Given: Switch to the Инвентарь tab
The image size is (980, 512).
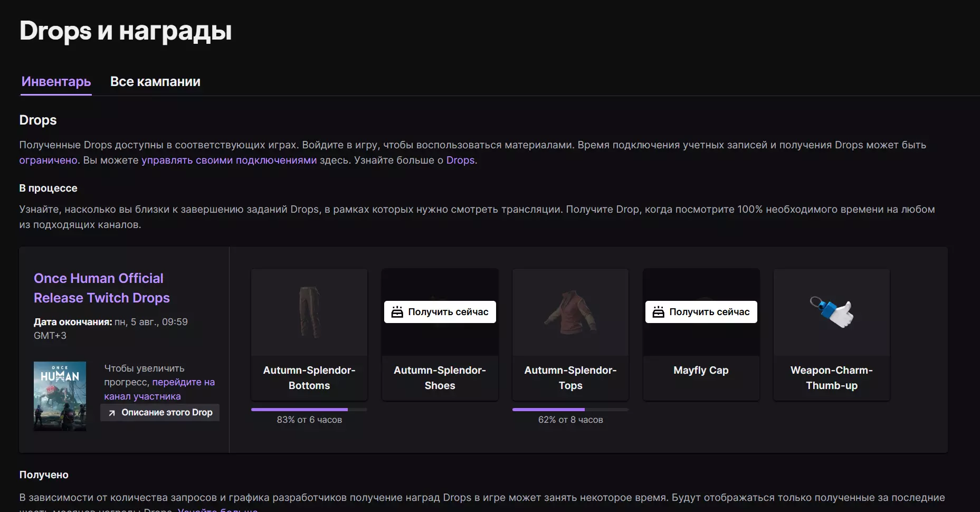Looking at the screenshot, I should 56,82.
